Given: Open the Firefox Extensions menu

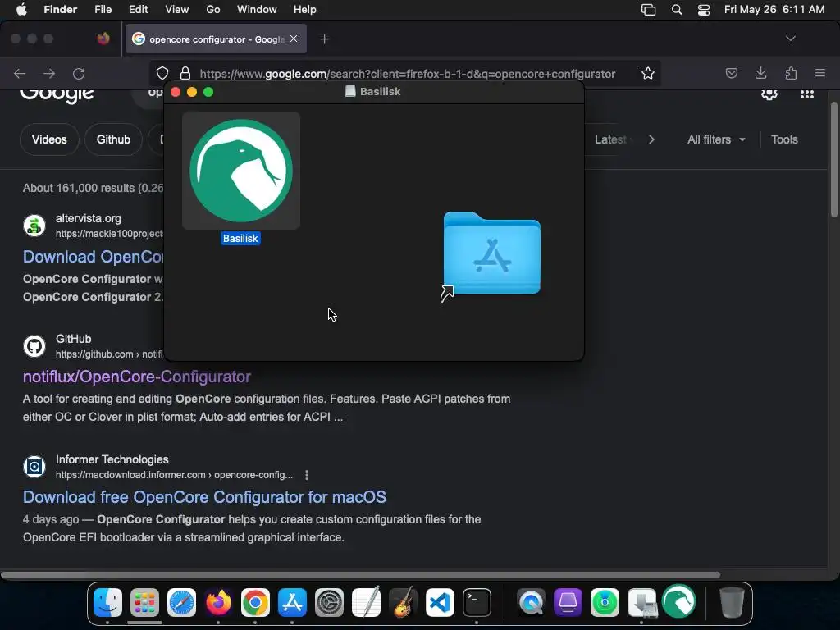Looking at the screenshot, I should (x=791, y=73).
